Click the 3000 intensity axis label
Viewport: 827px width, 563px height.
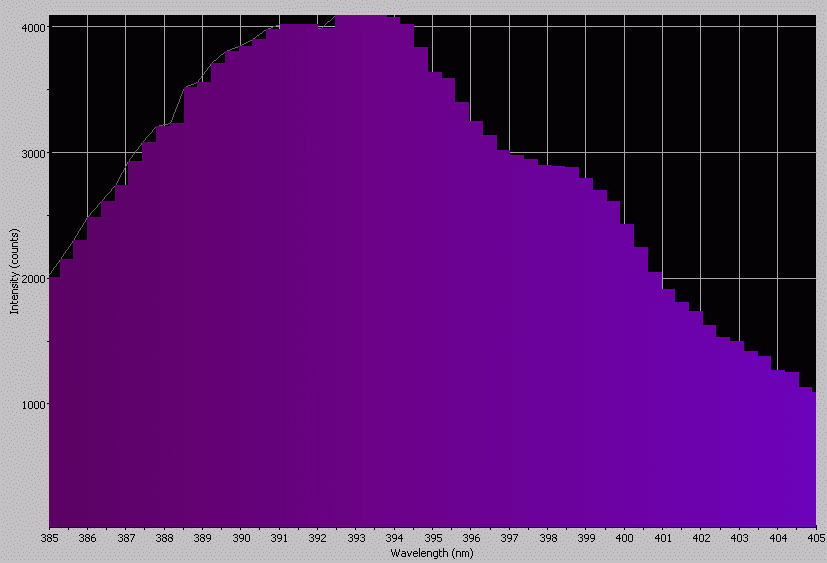click(x=33, y=153)
